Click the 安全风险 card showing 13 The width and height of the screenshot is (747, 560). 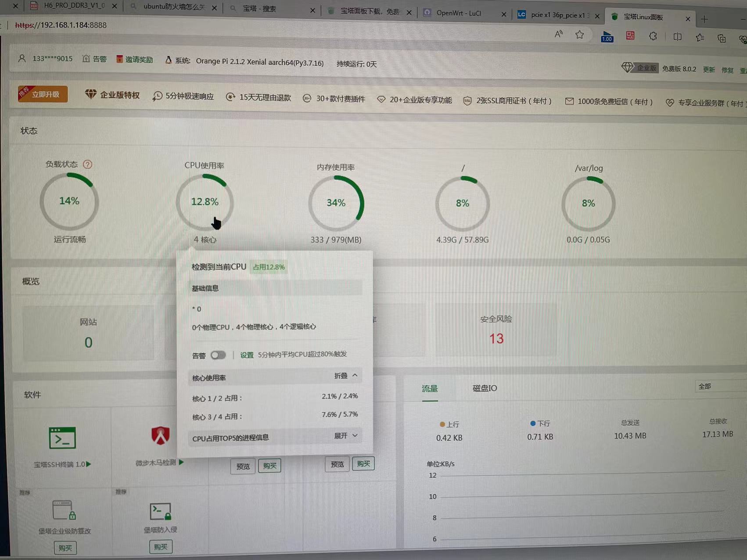point(496,330)
